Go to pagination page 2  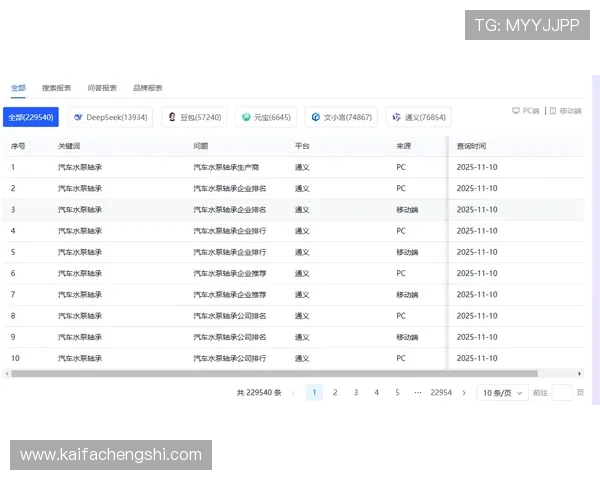point(335,393)
